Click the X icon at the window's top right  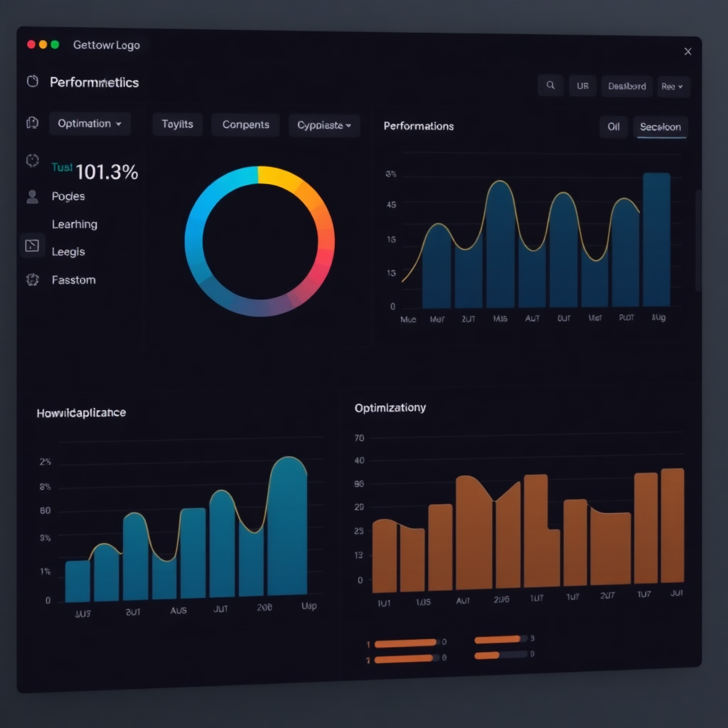[687, 51]
